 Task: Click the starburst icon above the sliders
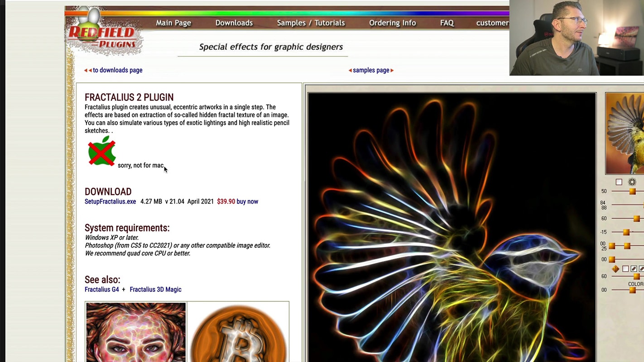pos(632,182)
